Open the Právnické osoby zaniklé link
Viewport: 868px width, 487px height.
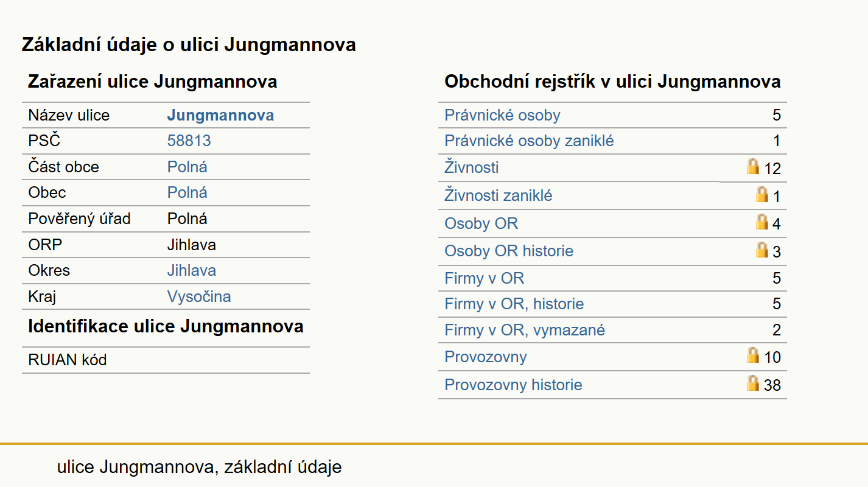pos(529,141)
